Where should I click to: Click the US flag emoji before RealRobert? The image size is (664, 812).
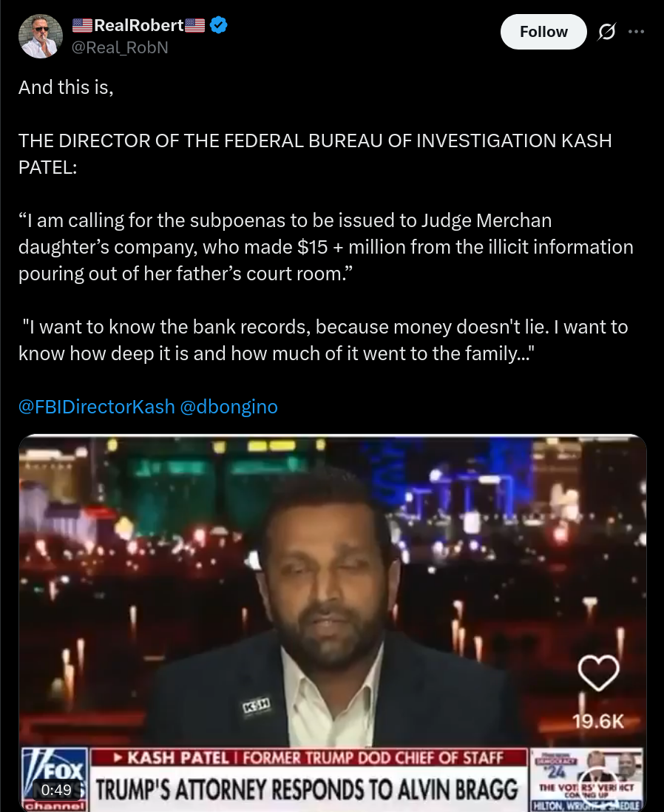(x=82, y=25)
